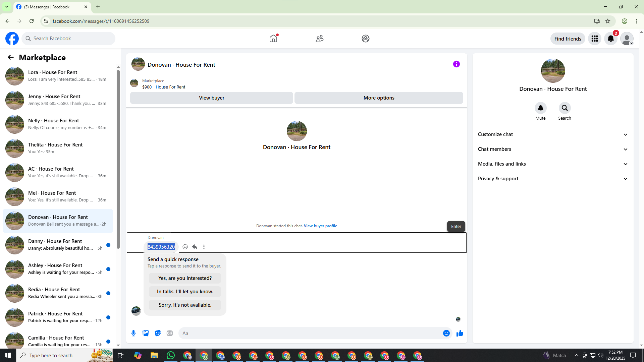Open the sticker picker icon

click(158, 333)
